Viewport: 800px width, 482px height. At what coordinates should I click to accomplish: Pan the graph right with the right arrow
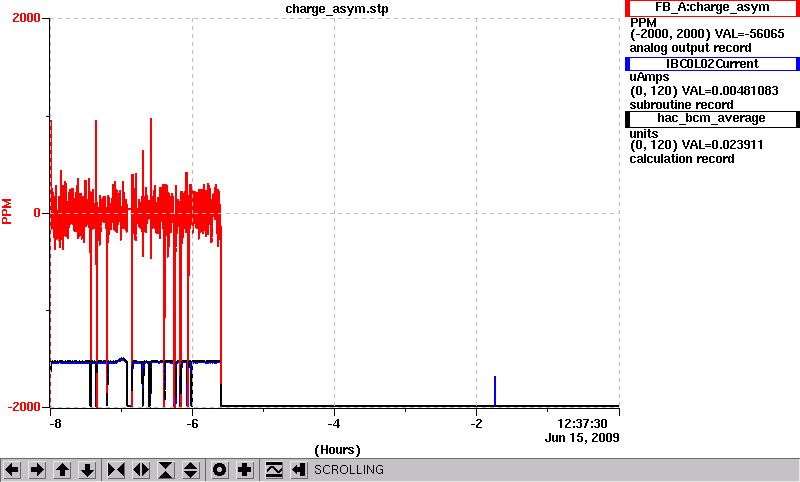click(37, 470)
